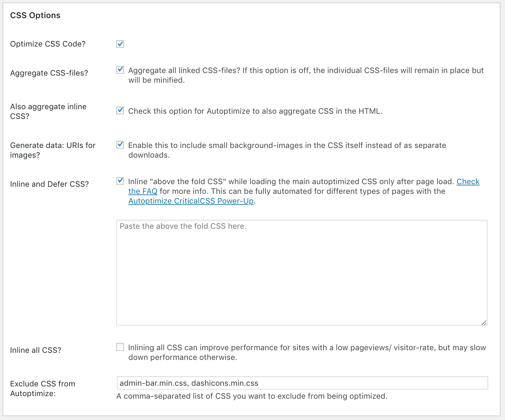Click the "Also aggregate inline CSS?" row label

(x=48, y=111)
